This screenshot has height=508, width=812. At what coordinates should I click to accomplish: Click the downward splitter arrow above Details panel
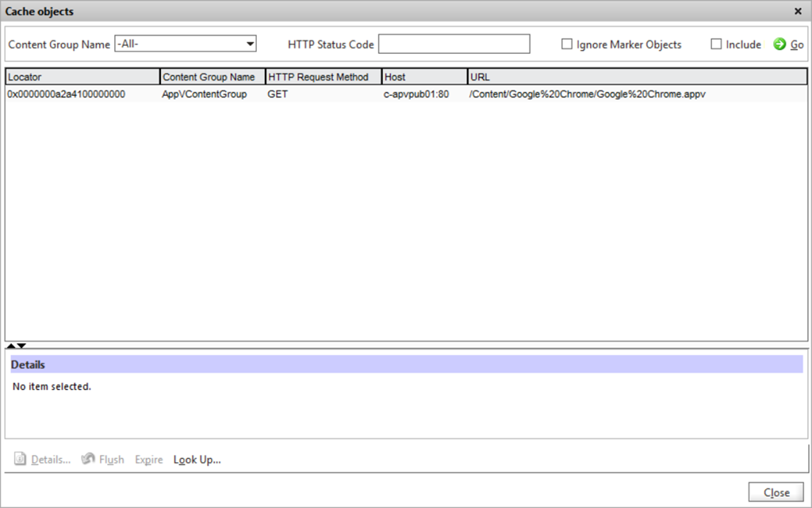click(21, 346)
